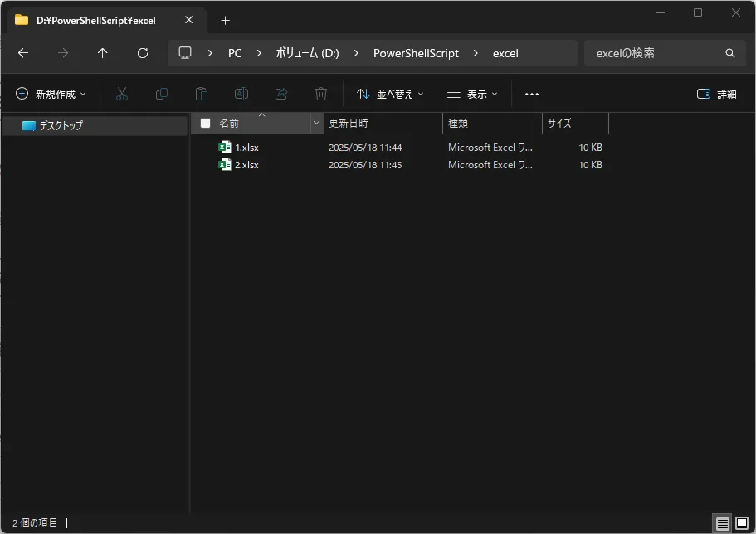
Task: Maximize the Explorer window
Action: [698, 12]
